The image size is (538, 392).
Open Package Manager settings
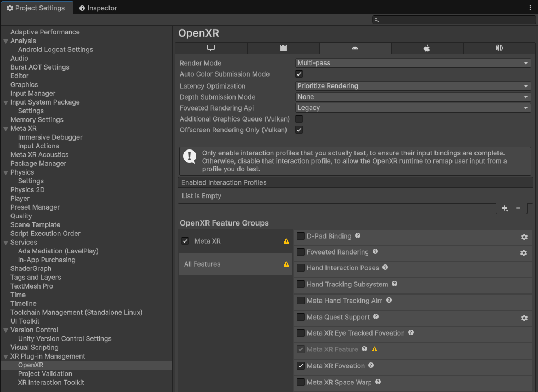38,163
